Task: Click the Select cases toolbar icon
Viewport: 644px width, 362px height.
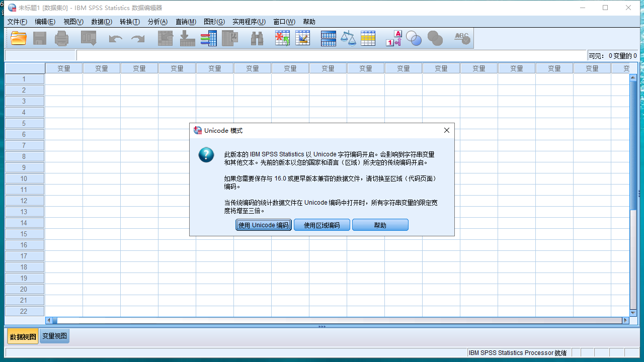Action: 368,38
